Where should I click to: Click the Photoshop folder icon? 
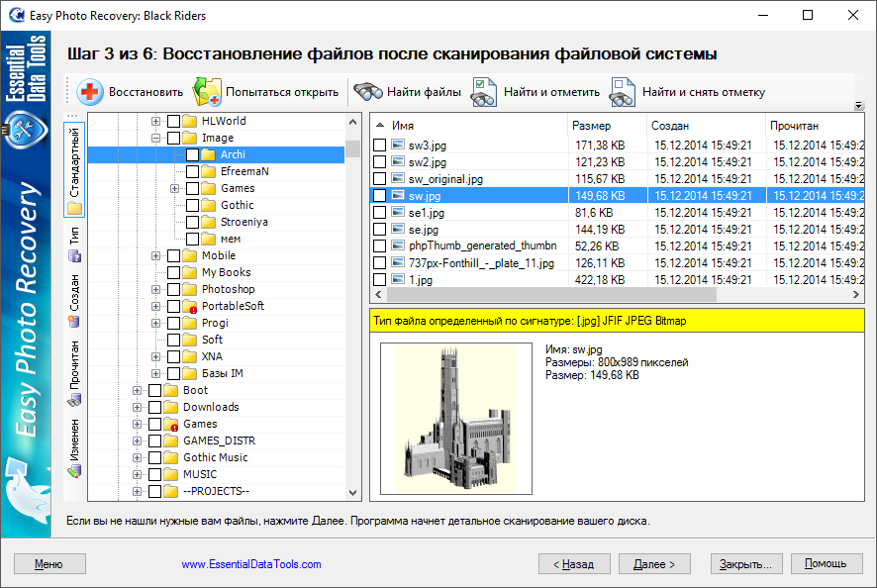(190, 289)
